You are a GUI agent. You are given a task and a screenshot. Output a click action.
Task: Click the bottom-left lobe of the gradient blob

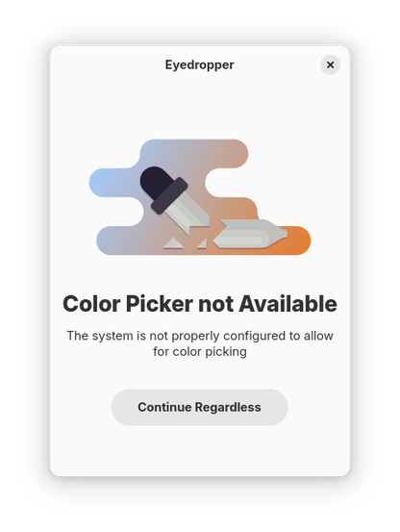(x=115, y=241)
